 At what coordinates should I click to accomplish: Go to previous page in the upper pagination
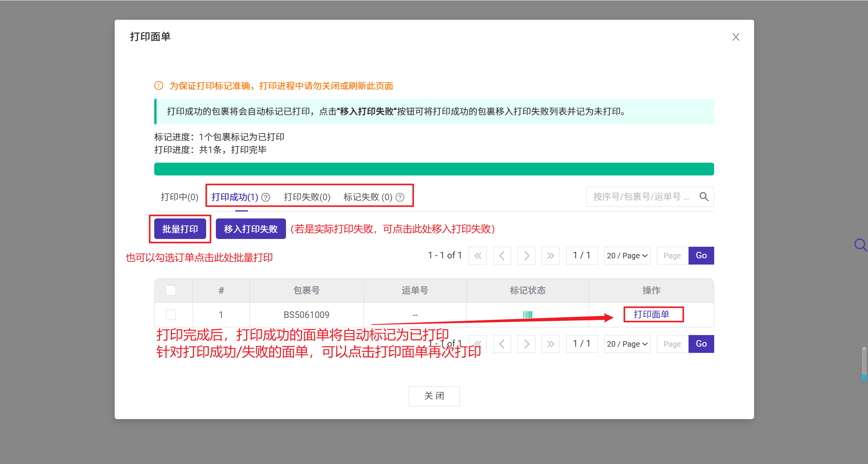pyautogui.click(x=502, y=256)
